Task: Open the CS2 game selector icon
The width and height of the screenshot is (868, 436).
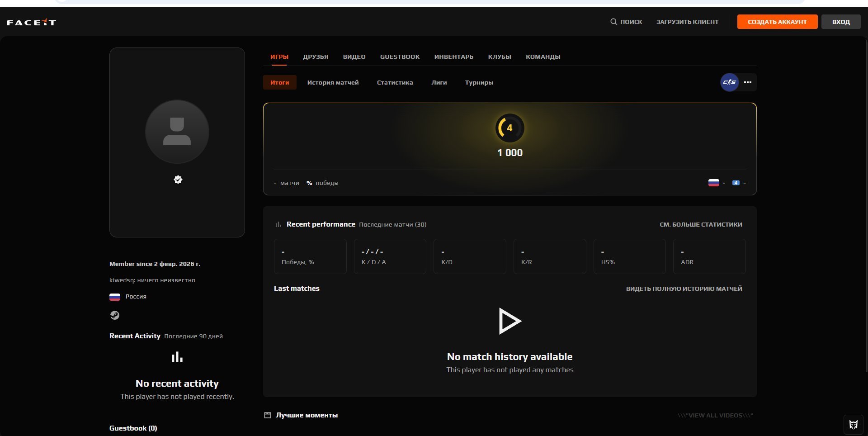Action: [x=729, y=82]
